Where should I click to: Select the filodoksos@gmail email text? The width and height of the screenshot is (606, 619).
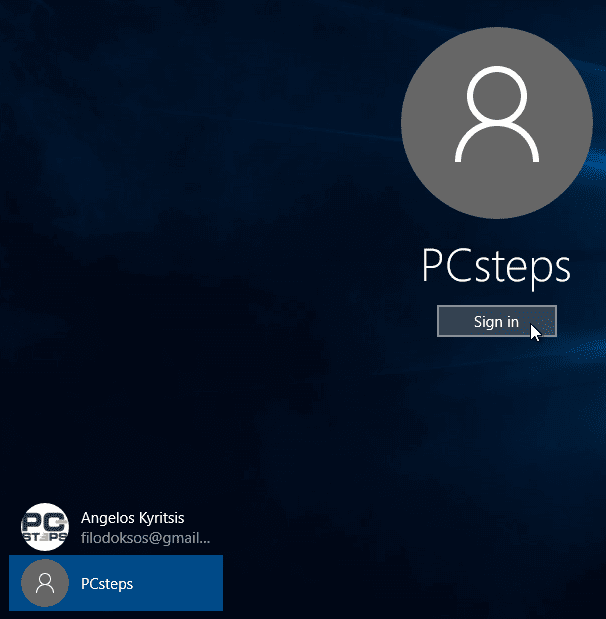point(145,538)
